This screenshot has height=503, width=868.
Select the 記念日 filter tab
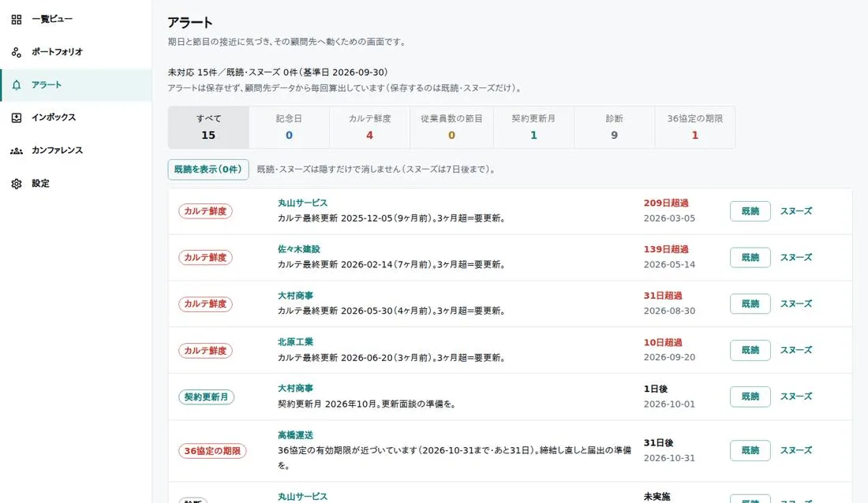289,127
